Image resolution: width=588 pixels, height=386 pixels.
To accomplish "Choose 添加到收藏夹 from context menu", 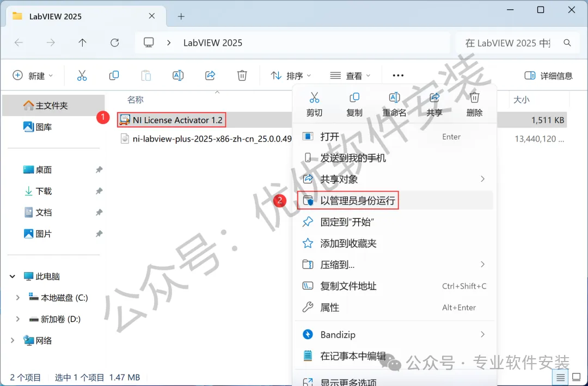I will click(395, 243).
